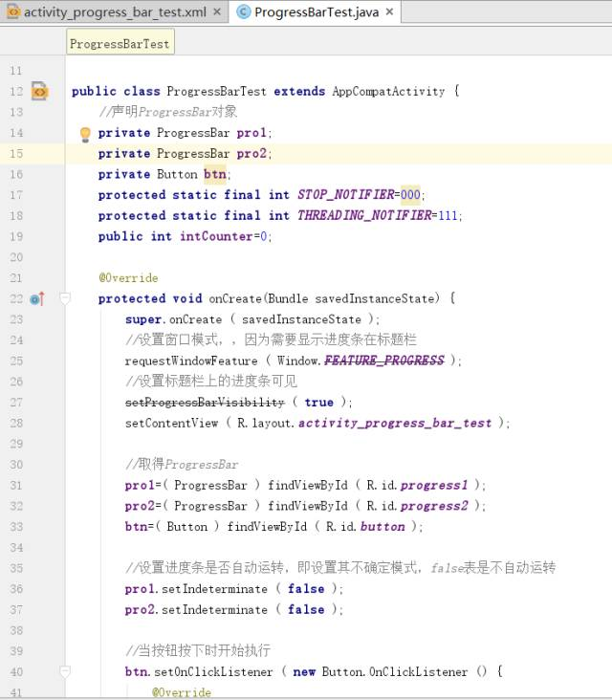The height and width of the screenshot is (700, 612).
Task: Click the AppCompatActivity superclass name
Action: pyautogui.click(x=388, y=92)
